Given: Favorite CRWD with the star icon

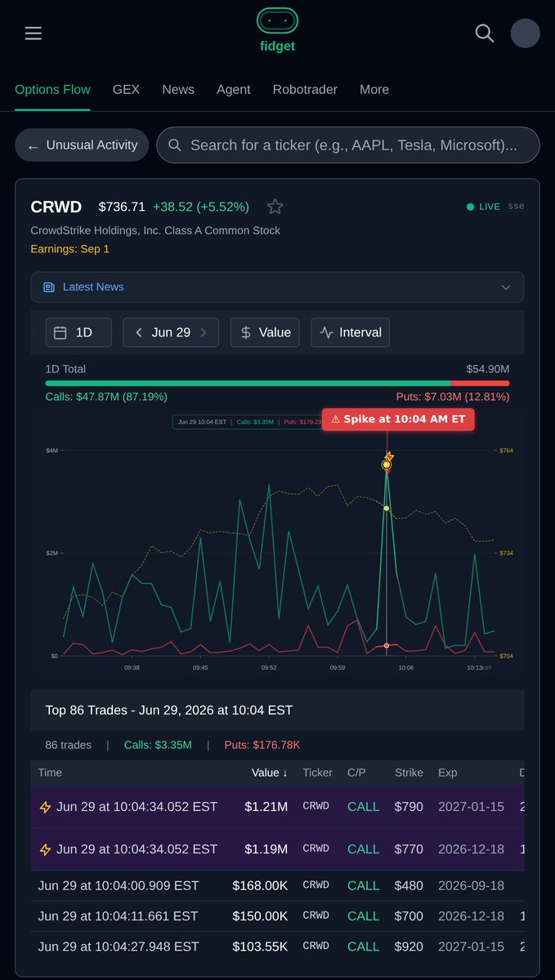Looking at the screenshot, I should [x=275, y=207].
